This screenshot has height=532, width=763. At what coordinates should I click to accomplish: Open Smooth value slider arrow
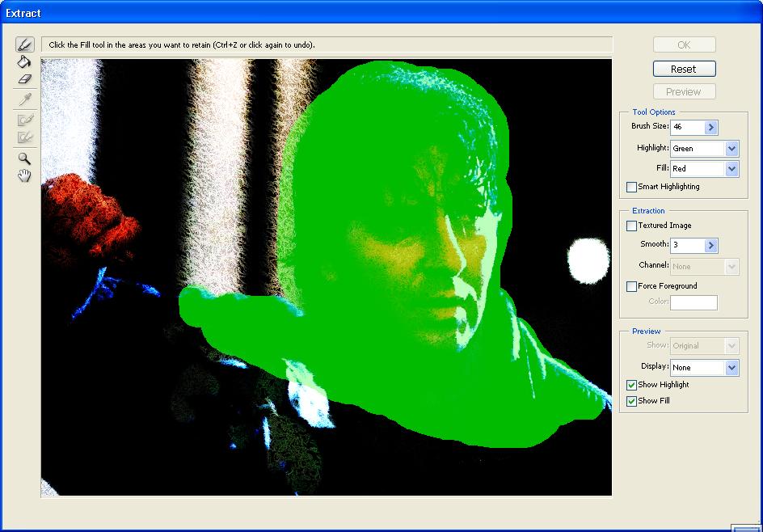[711, 245]
